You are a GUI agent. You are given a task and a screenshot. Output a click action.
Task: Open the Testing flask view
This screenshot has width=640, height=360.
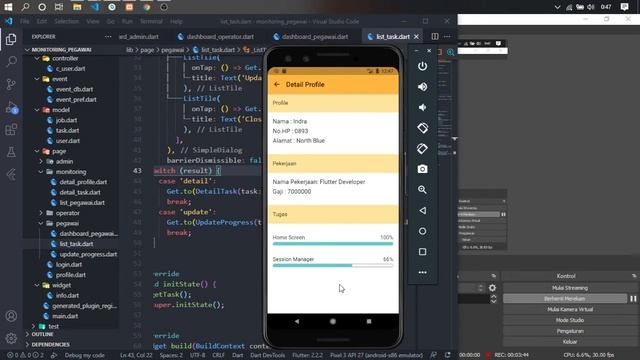click(x=11, y=152)
